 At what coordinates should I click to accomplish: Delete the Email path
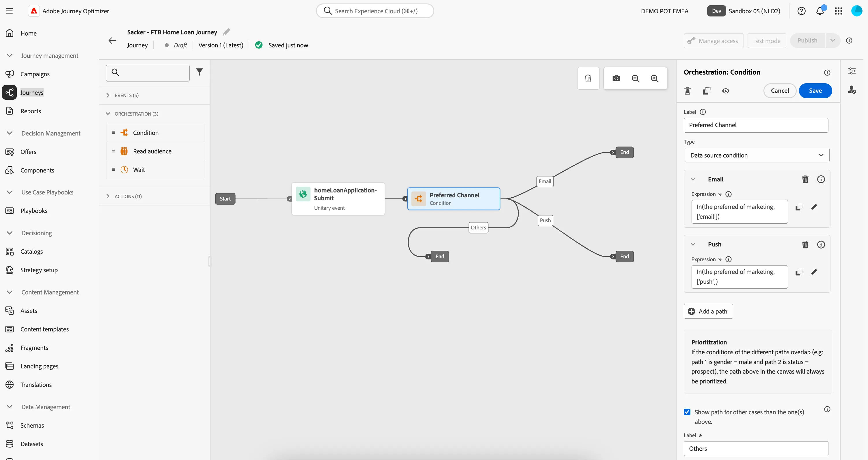tap(805, 179)
